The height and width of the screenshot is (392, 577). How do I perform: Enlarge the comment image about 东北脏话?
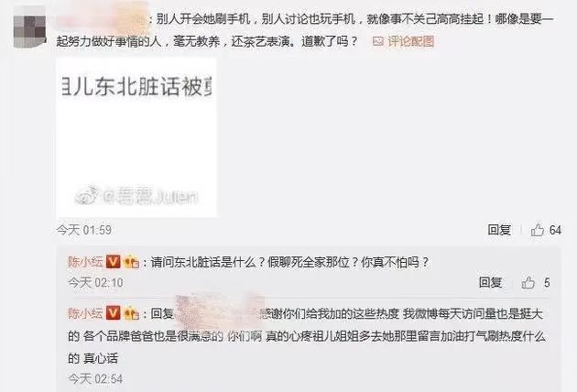(x=136, y=137)
